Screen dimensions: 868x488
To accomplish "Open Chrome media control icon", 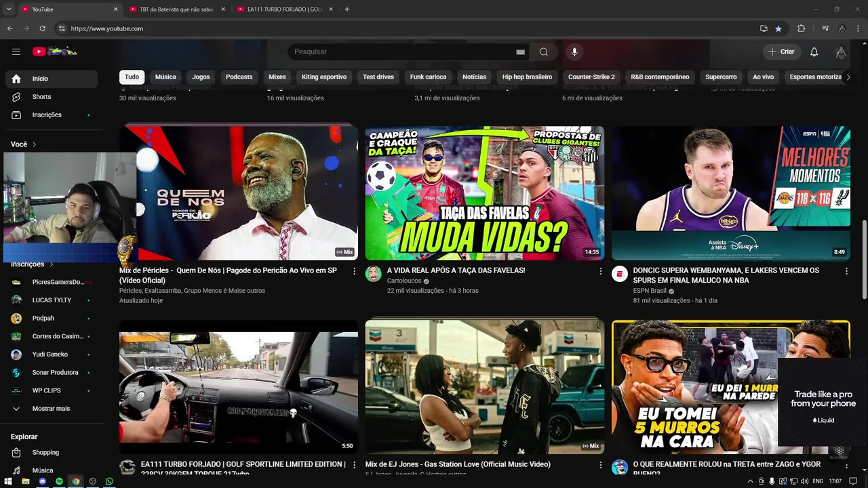I will (825, 28).
